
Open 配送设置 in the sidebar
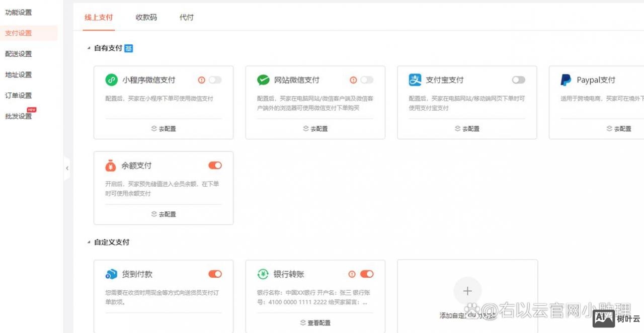[18, 54]
